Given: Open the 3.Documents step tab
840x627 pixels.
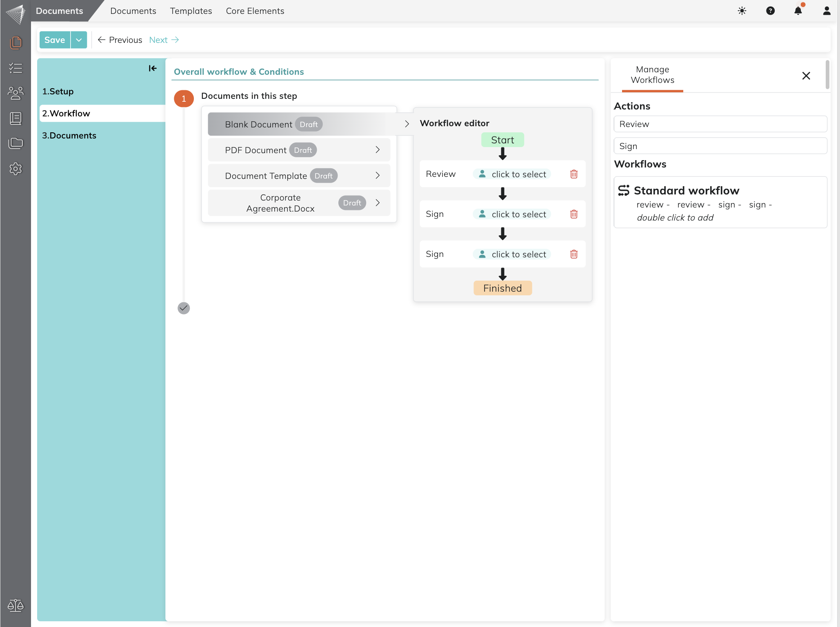Looking at the screenshot, I should coord(69,135).
